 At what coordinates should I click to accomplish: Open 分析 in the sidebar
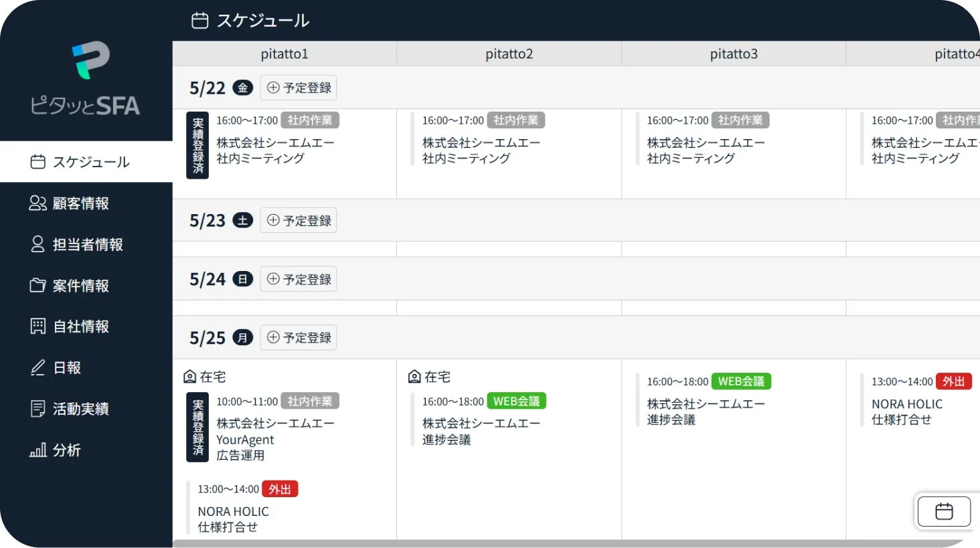[86, 450]
